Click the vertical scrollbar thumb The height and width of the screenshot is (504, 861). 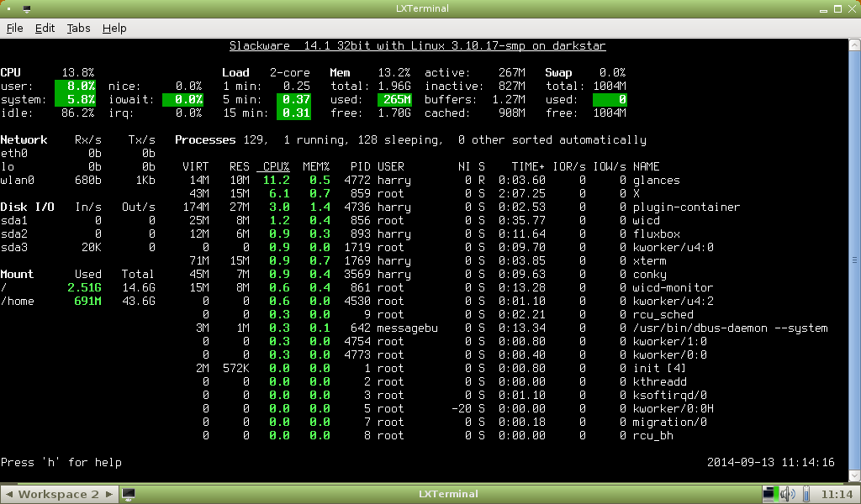point(854,260)
